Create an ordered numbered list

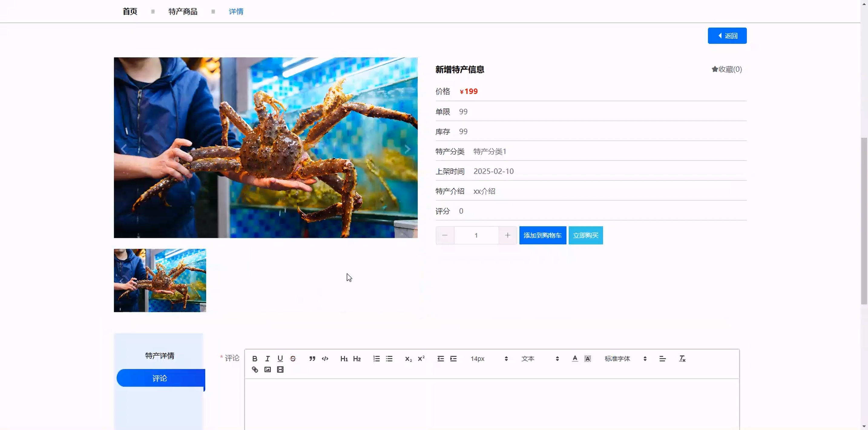pyautogui.click(x=376, y=359)
